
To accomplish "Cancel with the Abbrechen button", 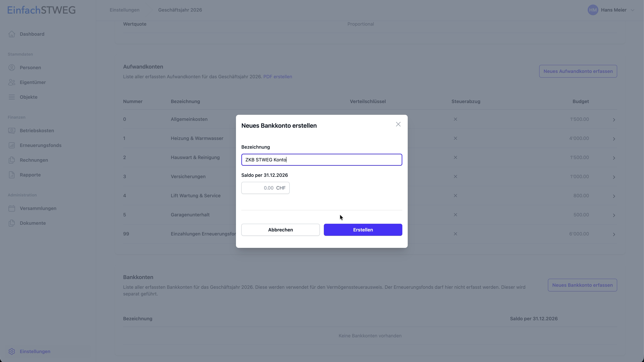I will (x=280, y=230).
